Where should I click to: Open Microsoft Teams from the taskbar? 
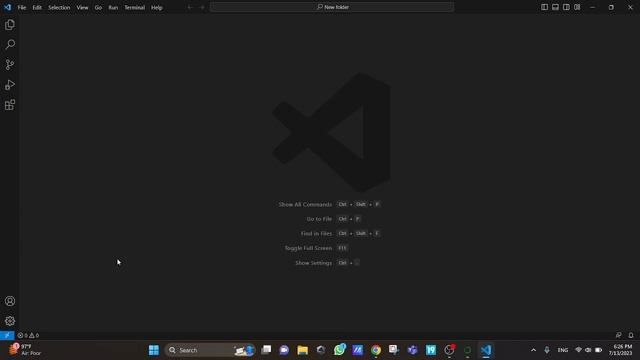tap(413, 350)
